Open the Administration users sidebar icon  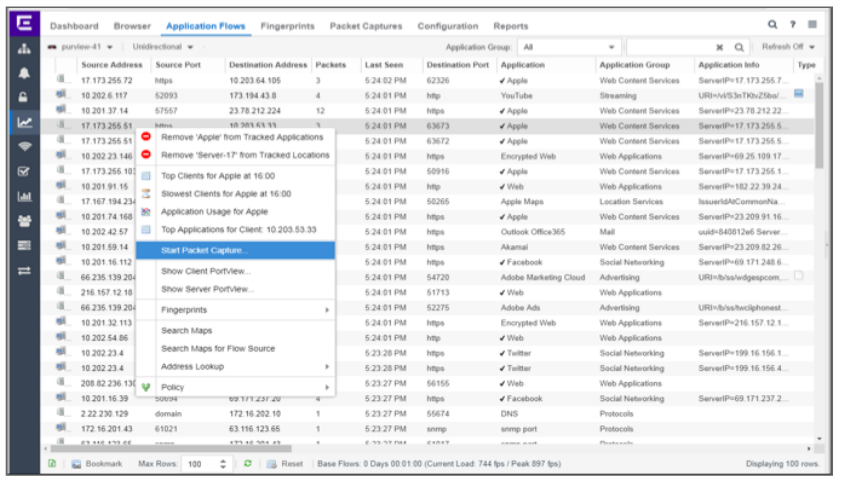pyautogui.click(x=24, y=221)
